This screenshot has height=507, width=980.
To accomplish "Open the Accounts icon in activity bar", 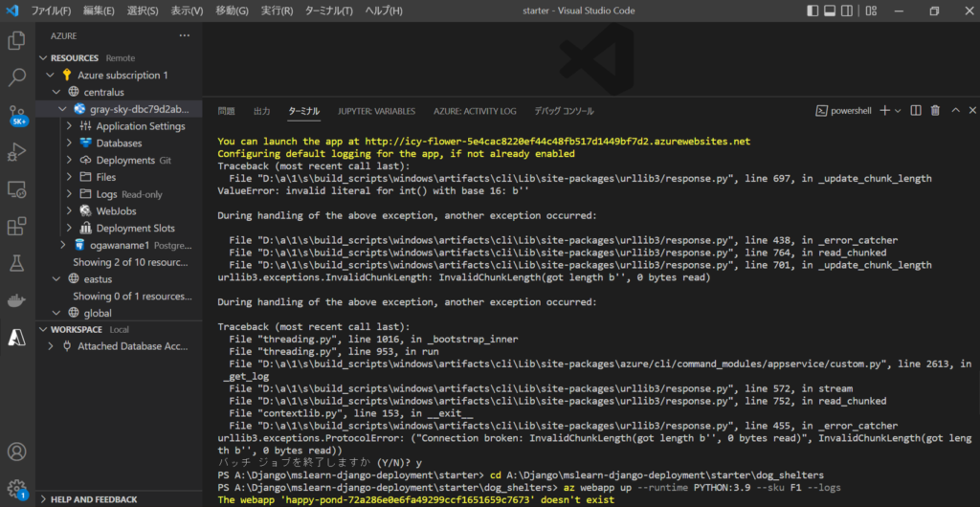I will tap(16, 452).
